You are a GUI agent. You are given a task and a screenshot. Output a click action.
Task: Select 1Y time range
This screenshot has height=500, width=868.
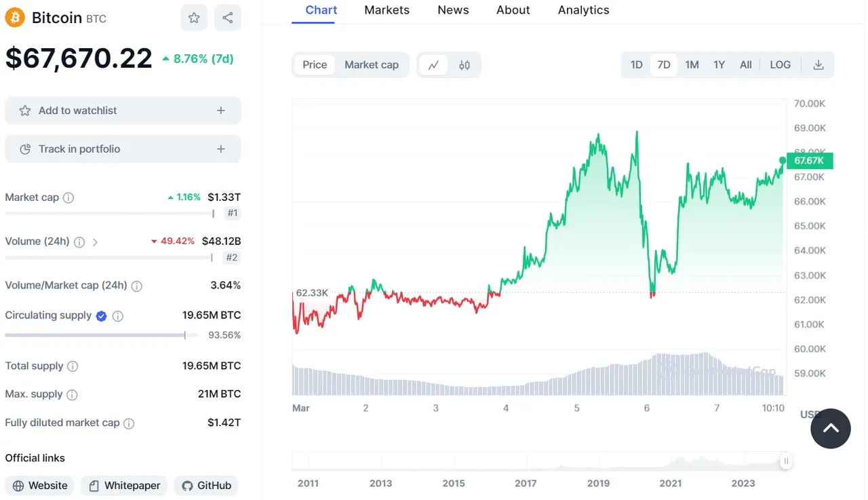(719, 65)
